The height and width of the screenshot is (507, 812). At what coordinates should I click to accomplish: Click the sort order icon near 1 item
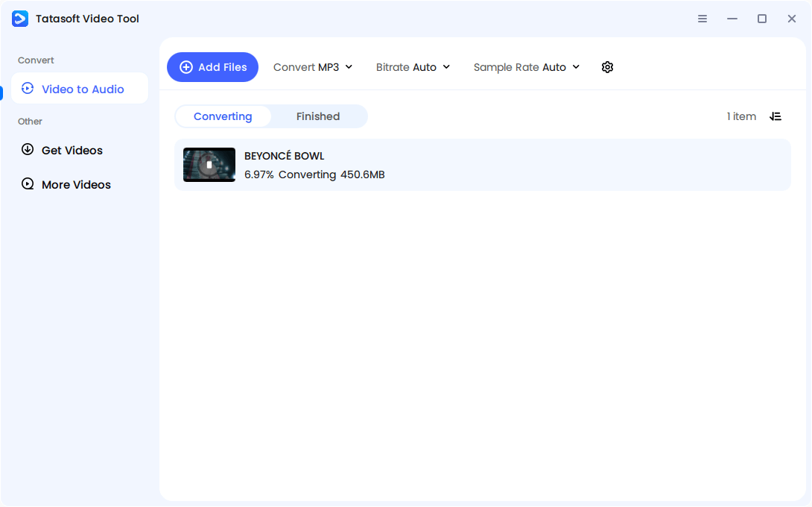(775, 116)
